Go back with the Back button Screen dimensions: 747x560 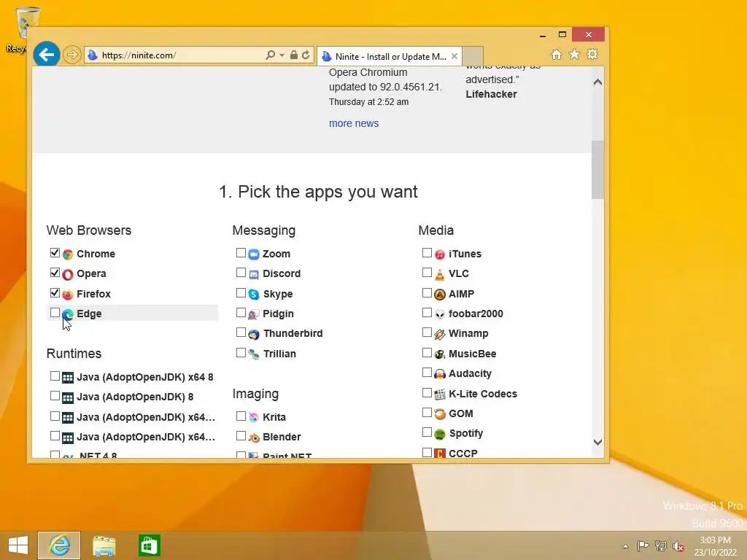(x=47, y=54)
